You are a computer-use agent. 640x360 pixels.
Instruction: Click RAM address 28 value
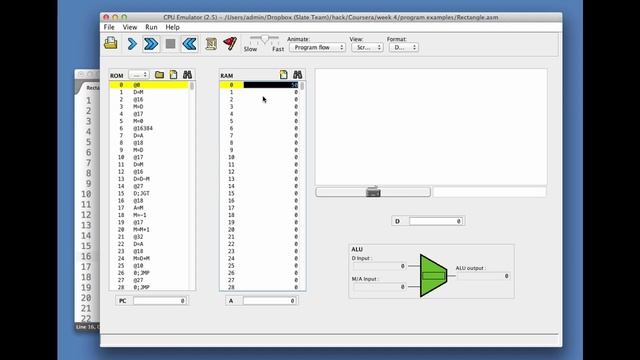[271, 287]
